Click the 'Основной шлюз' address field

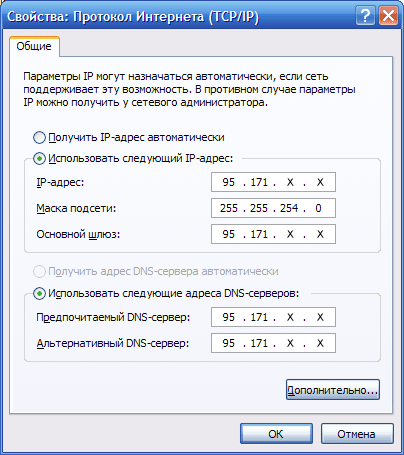tap(273, 234)
